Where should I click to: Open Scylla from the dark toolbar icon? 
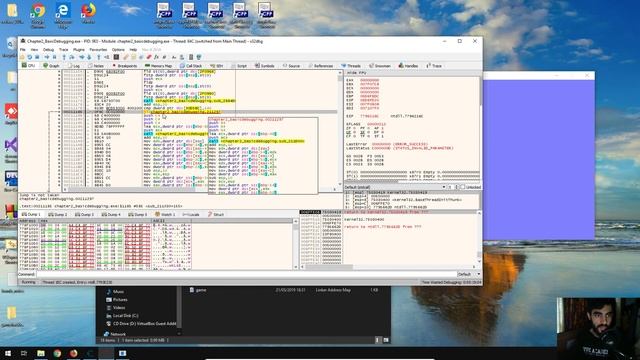pos(117,57)
